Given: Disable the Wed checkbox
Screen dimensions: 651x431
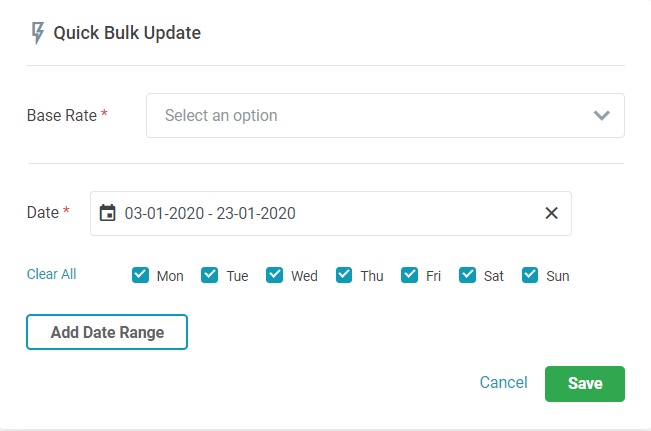Looking at the screenshot, I should [275, 275].
